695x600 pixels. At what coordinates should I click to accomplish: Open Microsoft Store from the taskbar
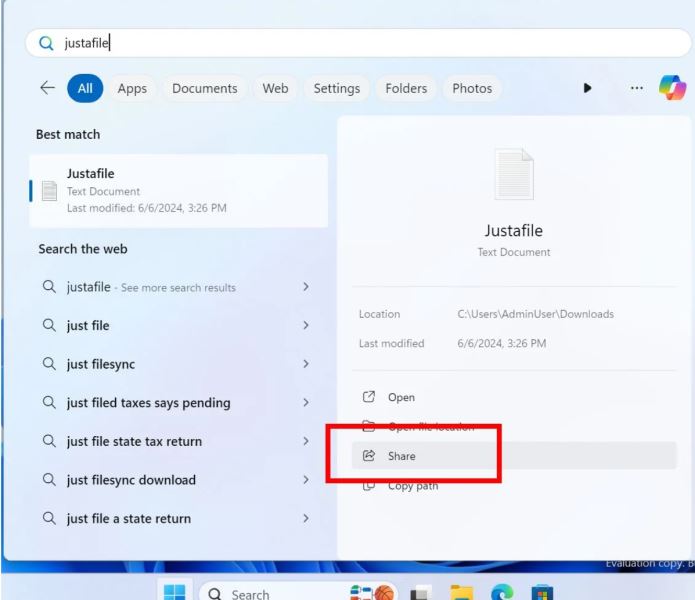click(542, 592)
